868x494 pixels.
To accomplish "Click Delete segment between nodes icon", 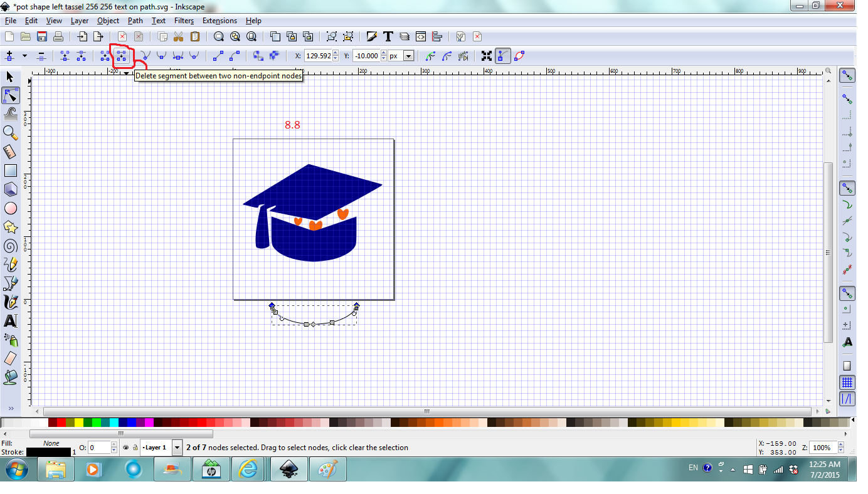I will pyautogui.click(x=122, y=56).
